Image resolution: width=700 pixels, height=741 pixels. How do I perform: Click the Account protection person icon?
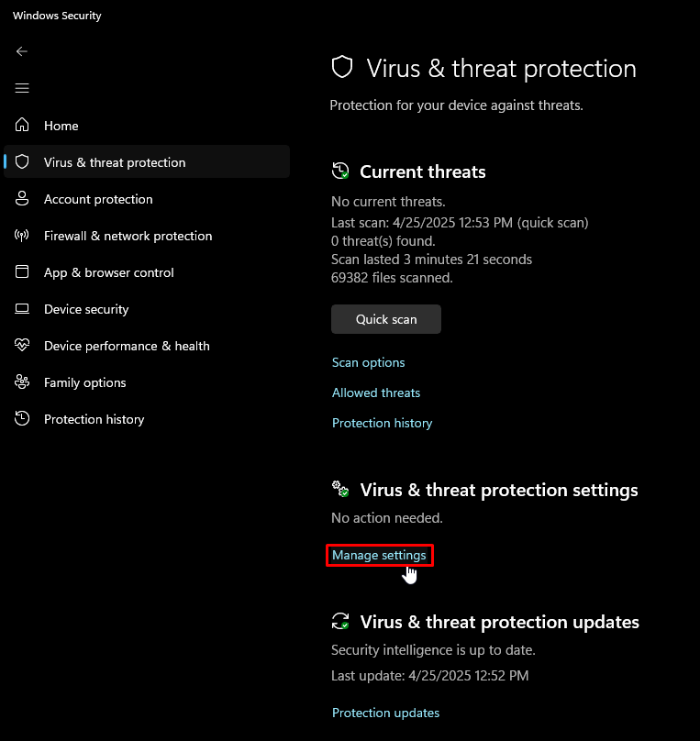[x=22, y=199]
